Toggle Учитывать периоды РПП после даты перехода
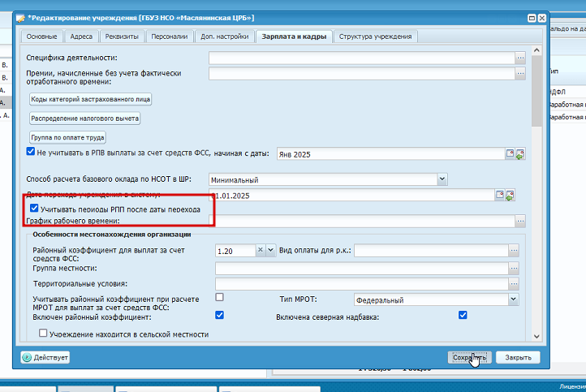 34,208
